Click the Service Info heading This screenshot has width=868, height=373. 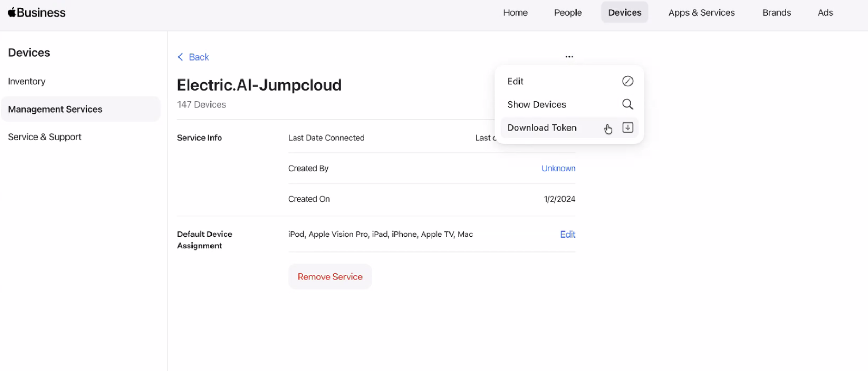(x=199, y=138)
